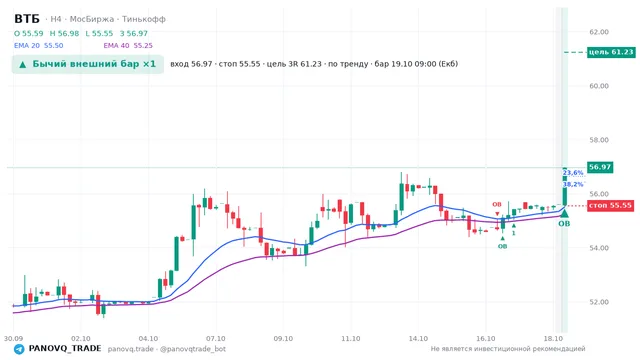640x360 pixels.
Task: Click the 16.10 date label
Action: 486,339
